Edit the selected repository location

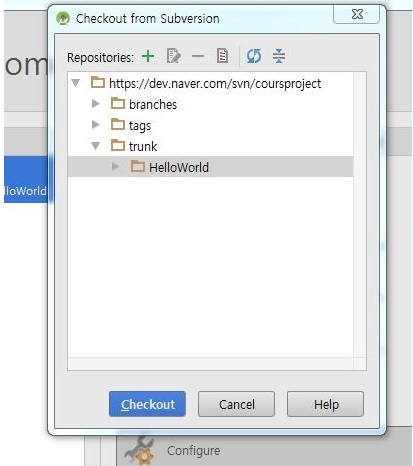[173, 56]
